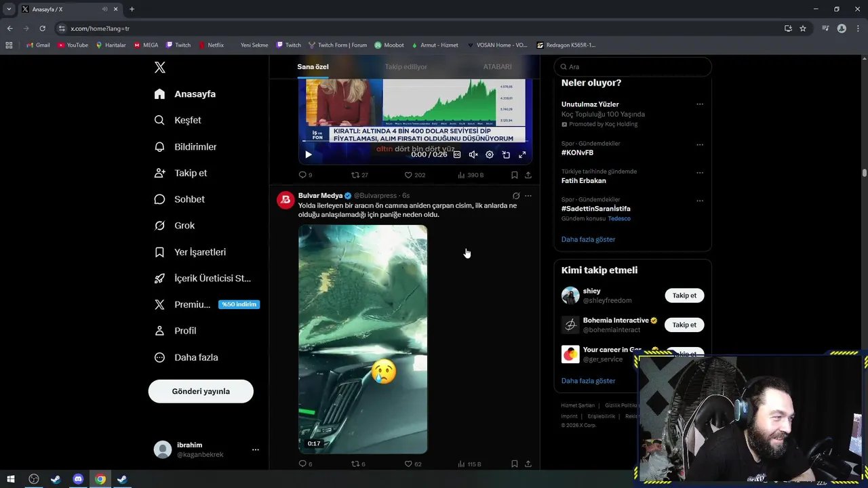
Task: Open the Gmail bookmark
Action: (x=38, y=45)
